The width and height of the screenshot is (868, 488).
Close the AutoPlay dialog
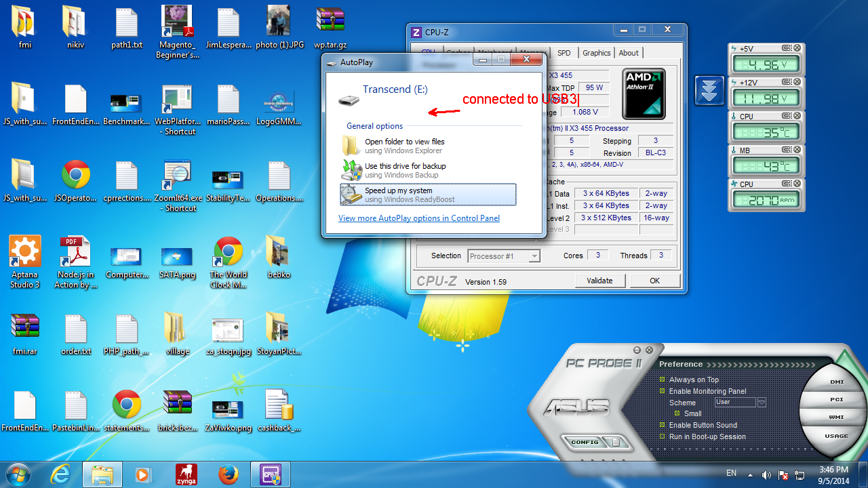pos(526,60)
